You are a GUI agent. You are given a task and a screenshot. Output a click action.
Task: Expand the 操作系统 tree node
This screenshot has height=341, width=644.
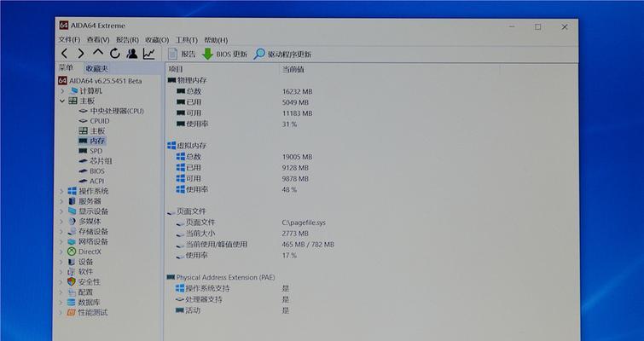coord(62,191)
